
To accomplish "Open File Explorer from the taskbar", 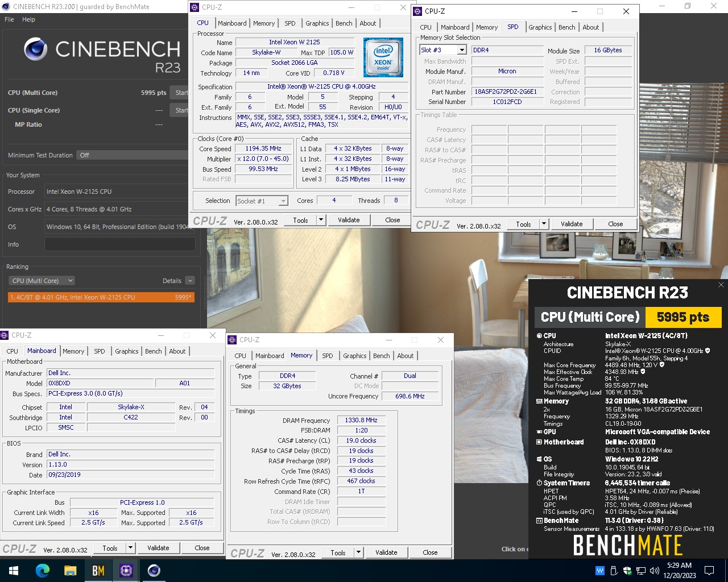I will click(70, 570).
